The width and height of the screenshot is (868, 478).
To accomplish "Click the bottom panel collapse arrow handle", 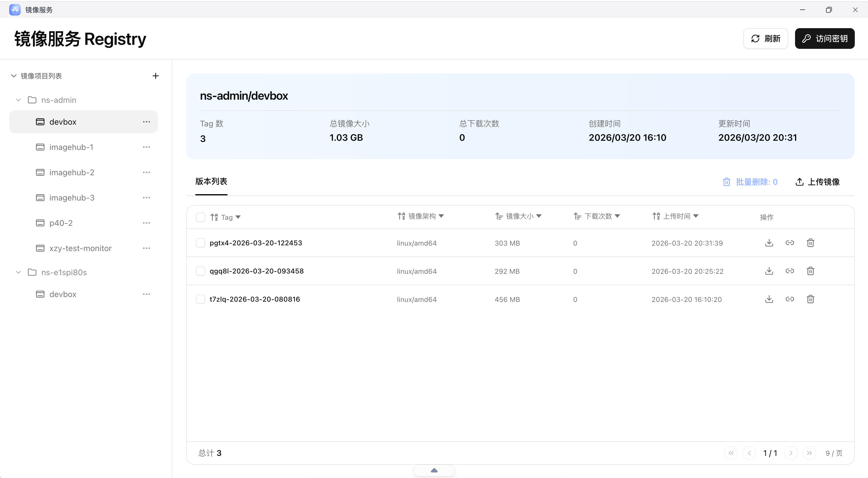I will coord(434,470).
